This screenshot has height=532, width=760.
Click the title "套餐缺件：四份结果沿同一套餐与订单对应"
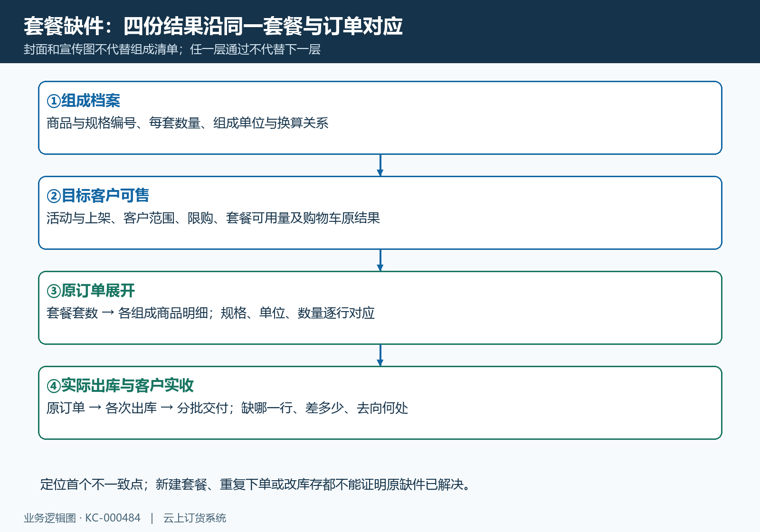[x=213, y=26]
